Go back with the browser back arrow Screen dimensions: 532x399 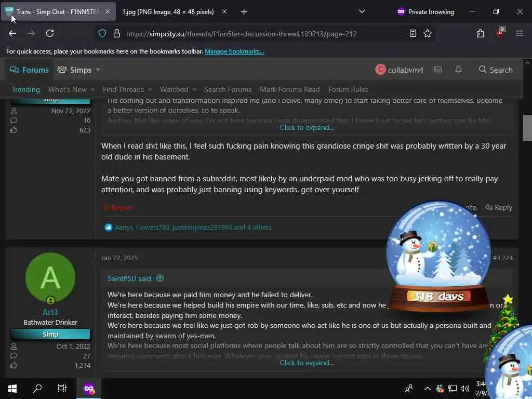12,33
